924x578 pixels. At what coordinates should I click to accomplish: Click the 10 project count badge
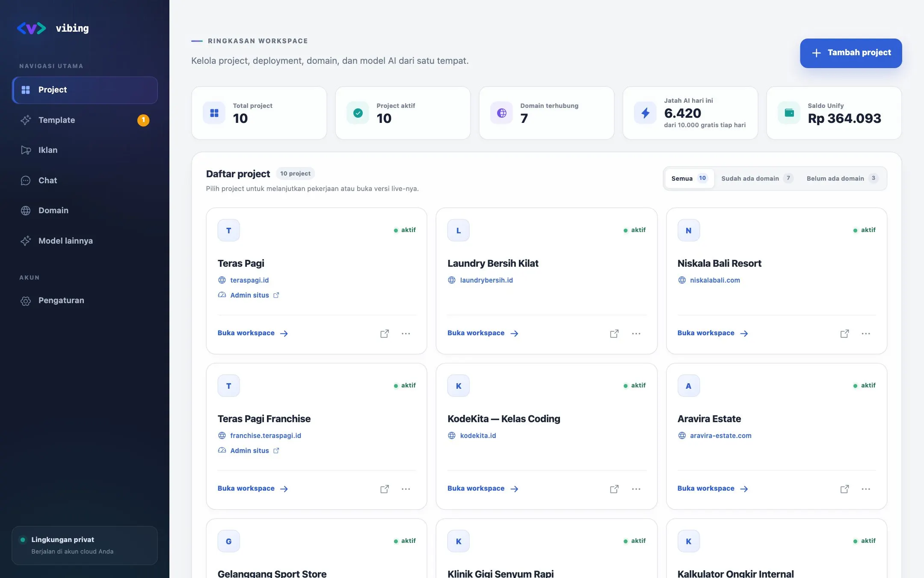pos(295,174)
